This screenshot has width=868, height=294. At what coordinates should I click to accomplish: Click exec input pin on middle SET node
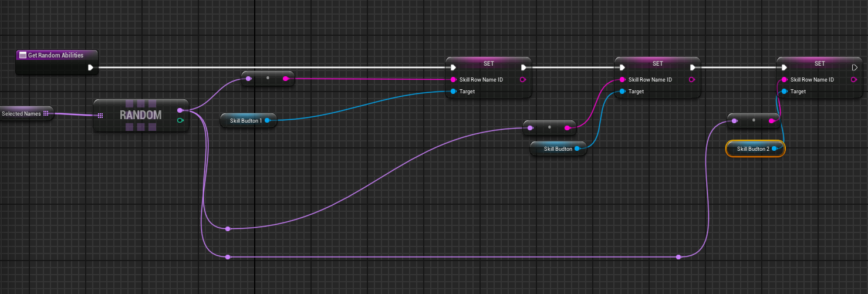coord(622,67)
